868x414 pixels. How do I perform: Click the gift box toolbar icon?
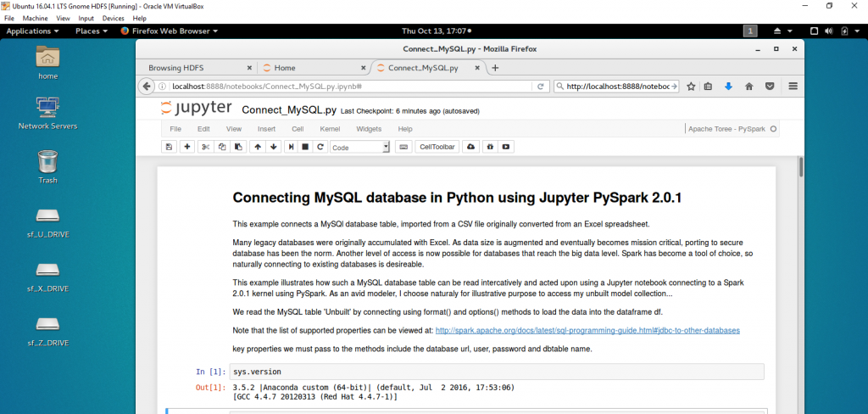pyautogui.click(x=489, y=147)
